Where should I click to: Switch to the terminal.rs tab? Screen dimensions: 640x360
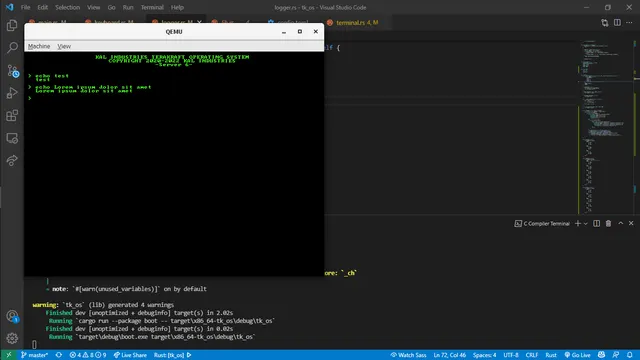click(353, 22)
